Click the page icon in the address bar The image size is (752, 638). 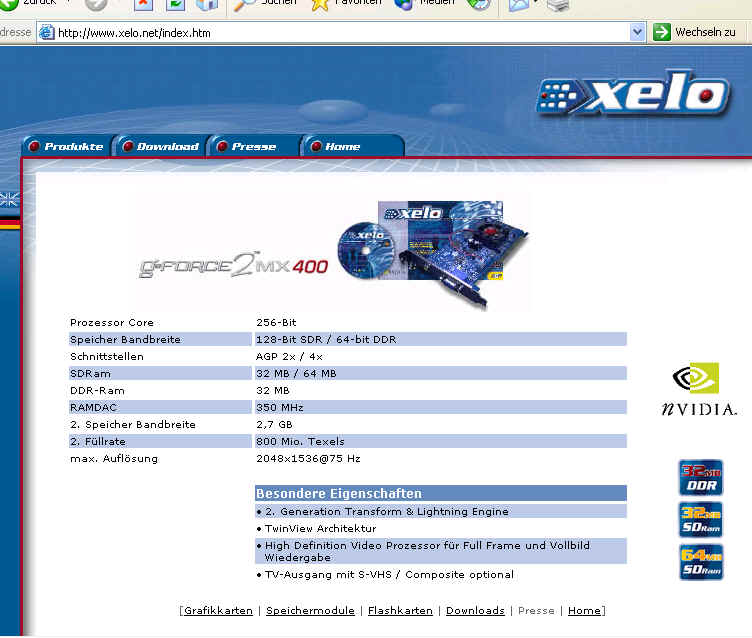(47, 32)
